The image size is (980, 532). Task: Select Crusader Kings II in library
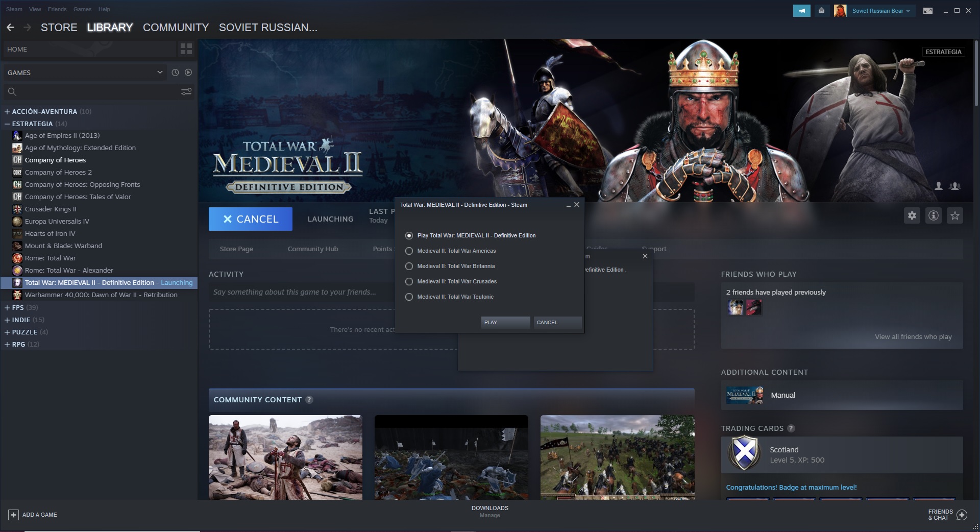pos(51,209)
